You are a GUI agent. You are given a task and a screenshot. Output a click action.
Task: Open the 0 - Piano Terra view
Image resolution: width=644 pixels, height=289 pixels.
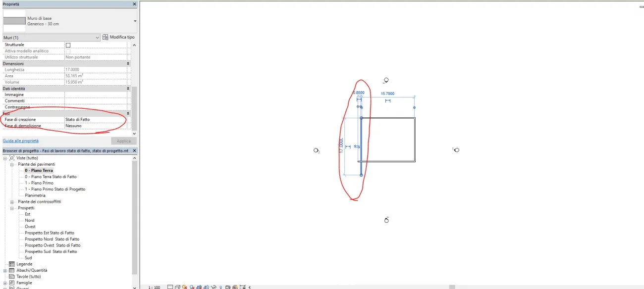click(x=39, y=171)
